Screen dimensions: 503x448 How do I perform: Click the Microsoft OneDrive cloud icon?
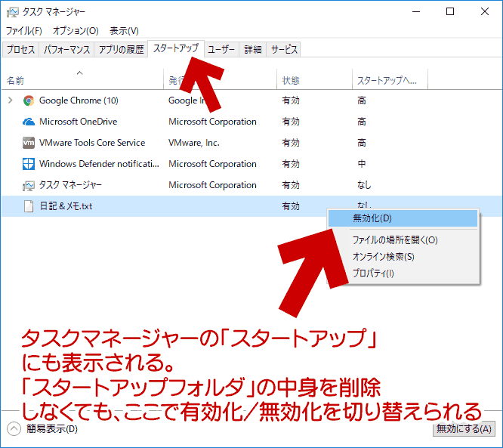29,122
